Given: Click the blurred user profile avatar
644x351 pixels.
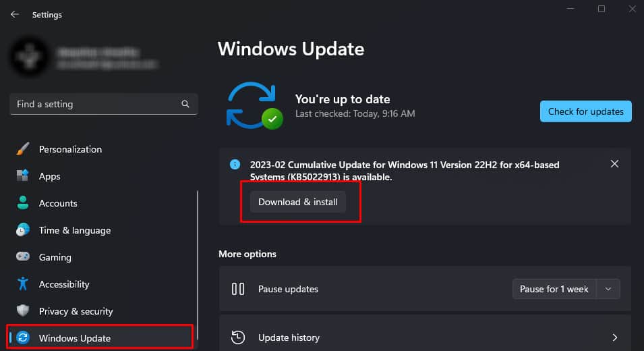Looking at the screenshot, I should (29, 57).
